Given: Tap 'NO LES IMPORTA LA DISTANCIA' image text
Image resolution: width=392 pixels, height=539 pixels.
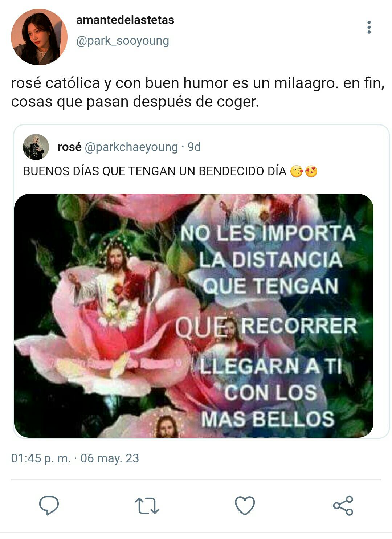Looking at the screenshot, I should click(269, 246).
